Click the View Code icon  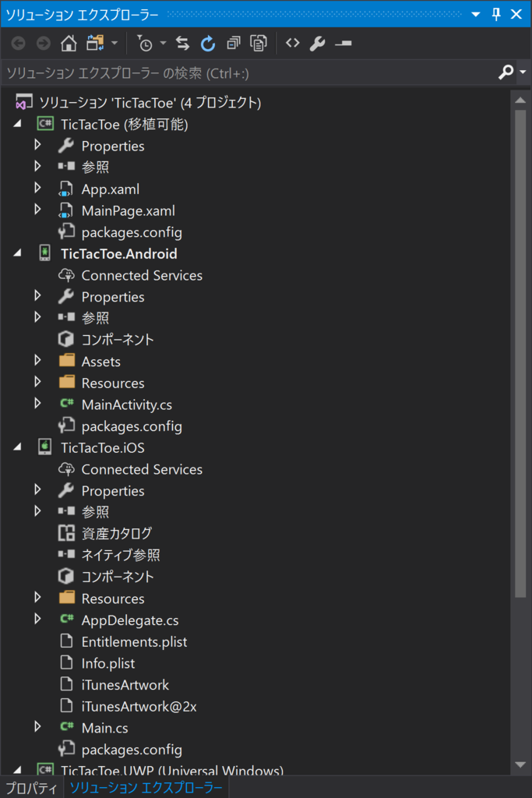coord(292,44)
